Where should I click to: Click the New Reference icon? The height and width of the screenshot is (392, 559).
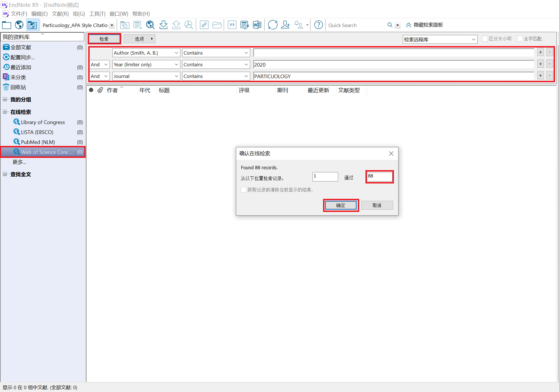click(x=137, y=25)
